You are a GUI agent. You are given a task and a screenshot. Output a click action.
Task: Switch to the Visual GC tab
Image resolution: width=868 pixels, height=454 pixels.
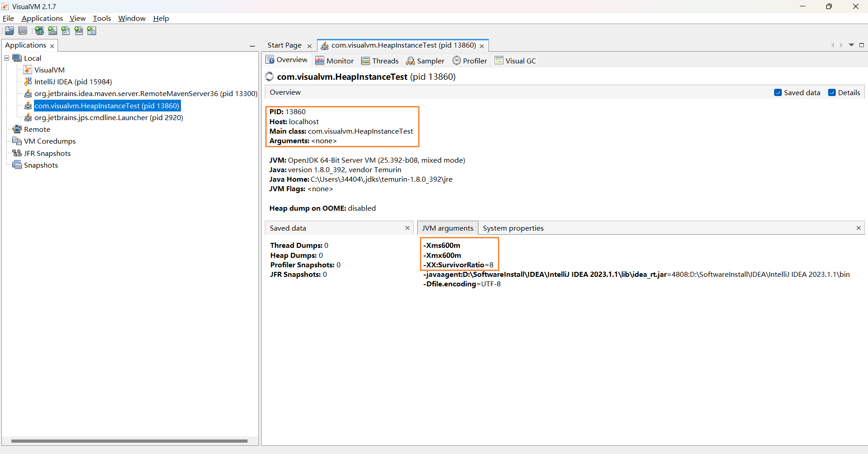(x=515, y=61)
